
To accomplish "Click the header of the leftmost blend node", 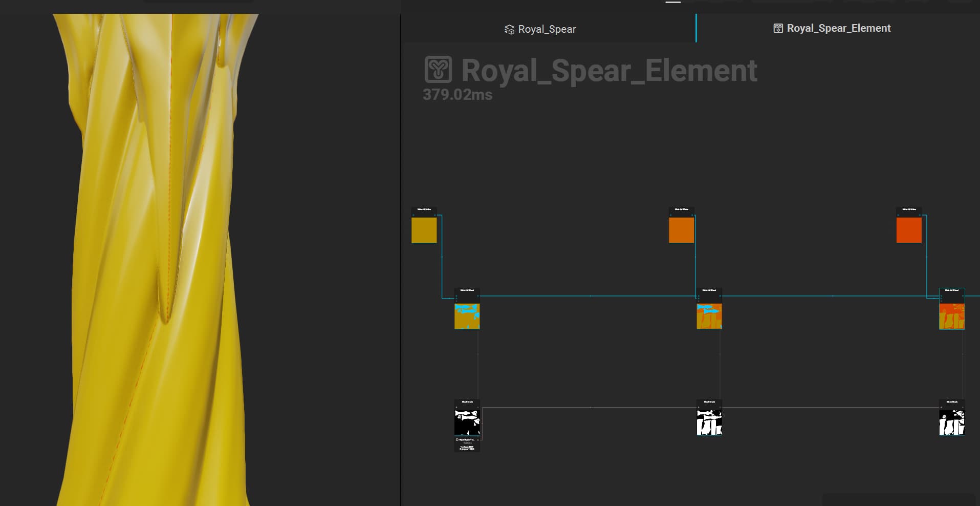I will [467, 290].
